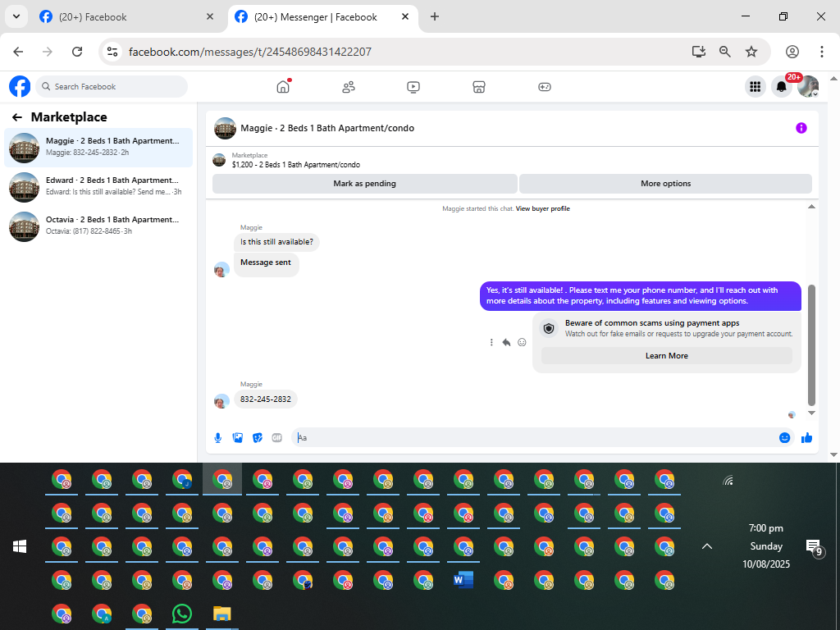
Task: Choose a sticker icon
Action: [x=258, y=438]
